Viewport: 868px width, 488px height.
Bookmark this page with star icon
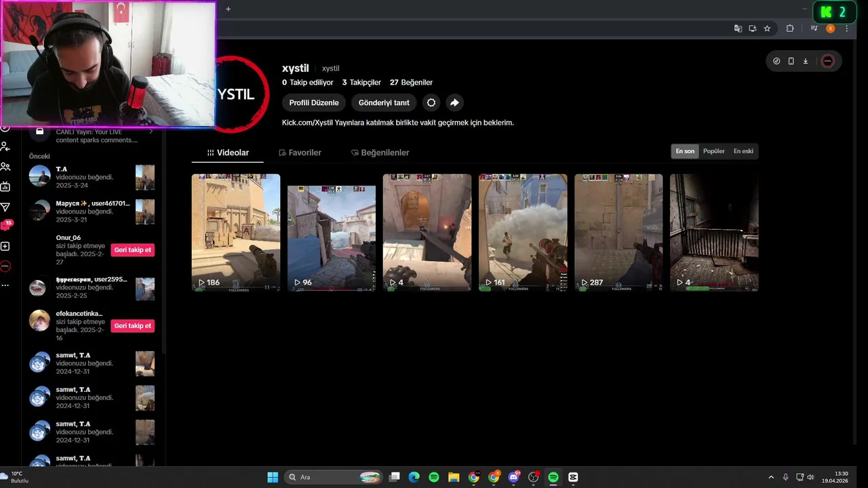point(767,28)
